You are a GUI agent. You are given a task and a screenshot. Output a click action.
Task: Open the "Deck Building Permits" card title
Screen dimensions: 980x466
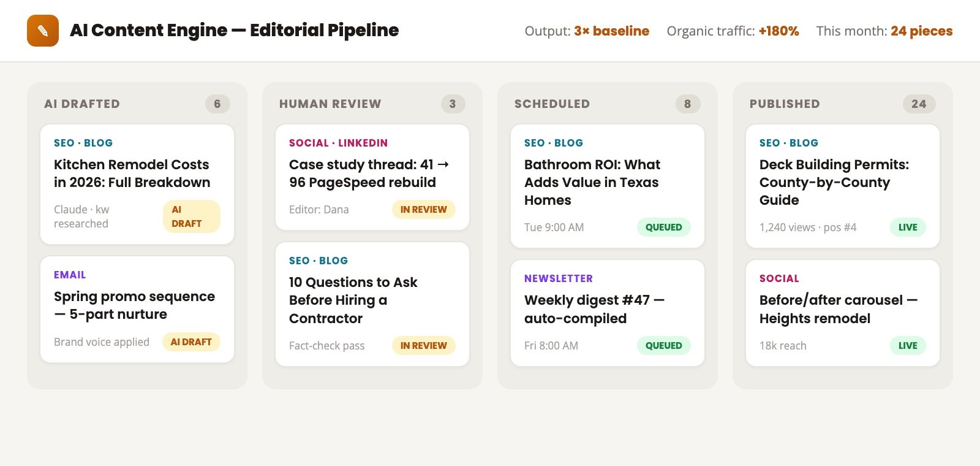click(x=834, y=182)
